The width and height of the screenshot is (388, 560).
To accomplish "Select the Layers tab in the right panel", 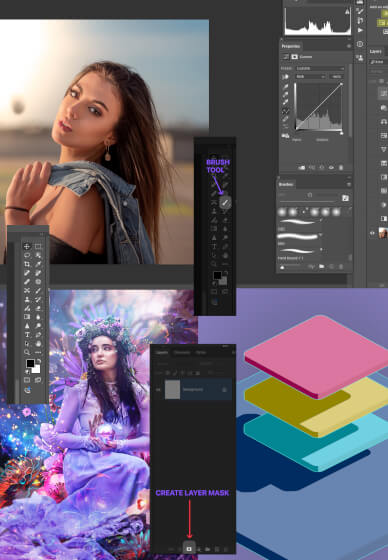I will [375, 51].
